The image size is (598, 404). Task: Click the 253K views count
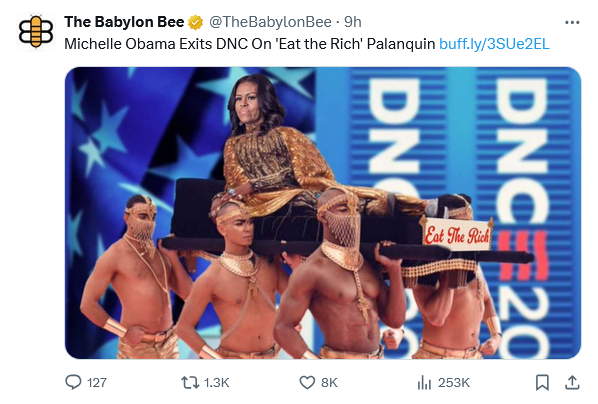pos(454,383)
